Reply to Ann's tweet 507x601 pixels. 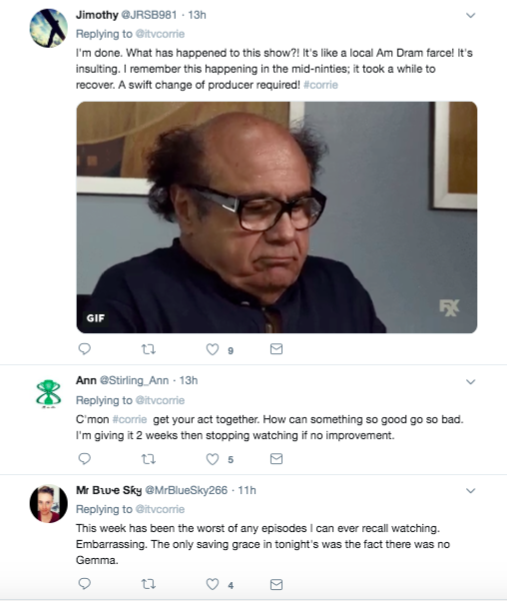click(x=84, y=458)
